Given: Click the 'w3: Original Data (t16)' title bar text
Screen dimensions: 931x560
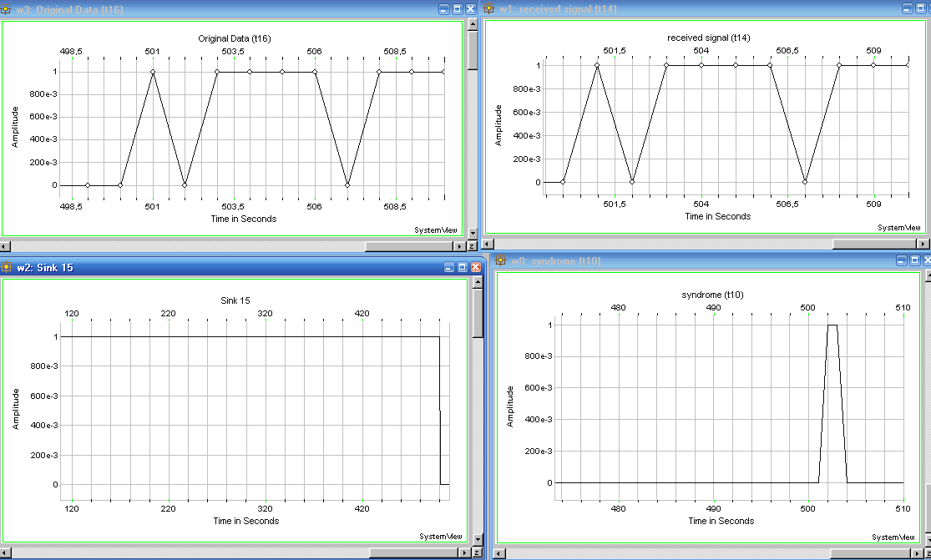Looking at the screenshot, I should tap(70, 9).
